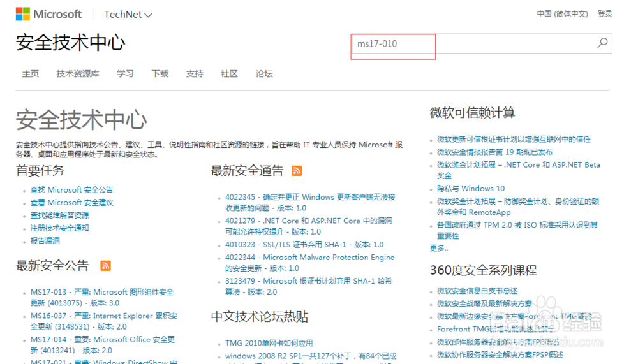Open the 支持 navigation tab
This screenshot has height=364, width=638.
click(195, 73)
